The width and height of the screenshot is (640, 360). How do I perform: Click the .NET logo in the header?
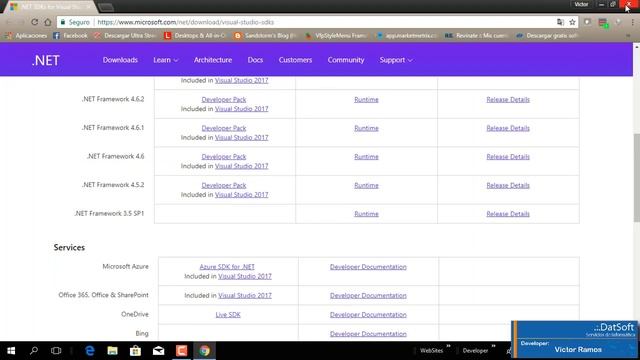click(46, 60)
